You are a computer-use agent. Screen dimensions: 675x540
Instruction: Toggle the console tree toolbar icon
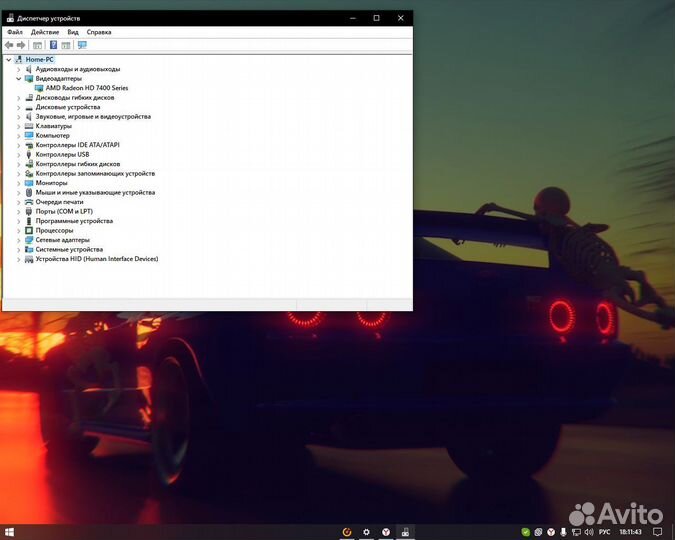point(37,45)
